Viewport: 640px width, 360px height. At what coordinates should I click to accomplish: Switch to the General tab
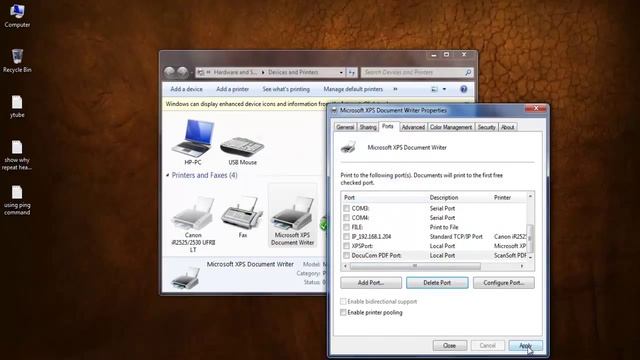345,127
